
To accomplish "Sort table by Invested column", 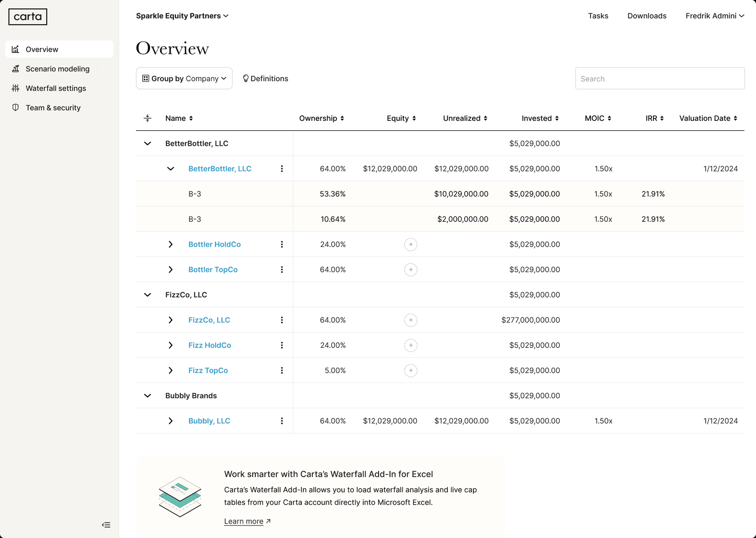I will pyautogui.click(x=540, y=118).
